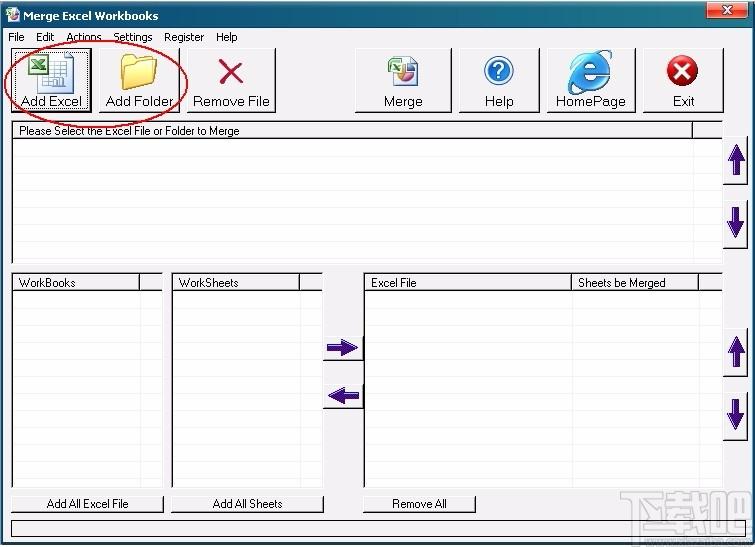This screenshot has height=547, width=755.
Task: Open the File menu
Action: pyautogui.click(x=16, y=37)
